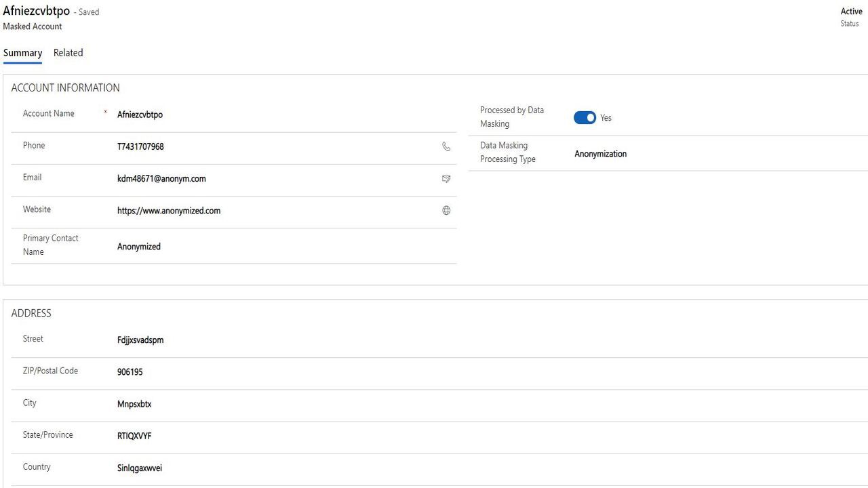
Task: Click the Country field value
Action: pyautogui.click(x=140, y=468)
